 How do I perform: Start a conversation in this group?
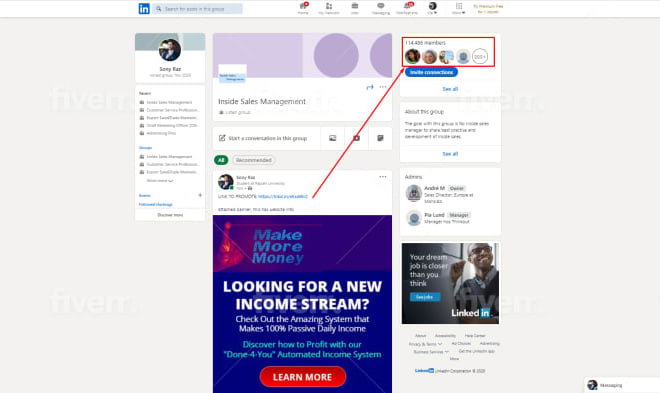(x=267, y=138)
